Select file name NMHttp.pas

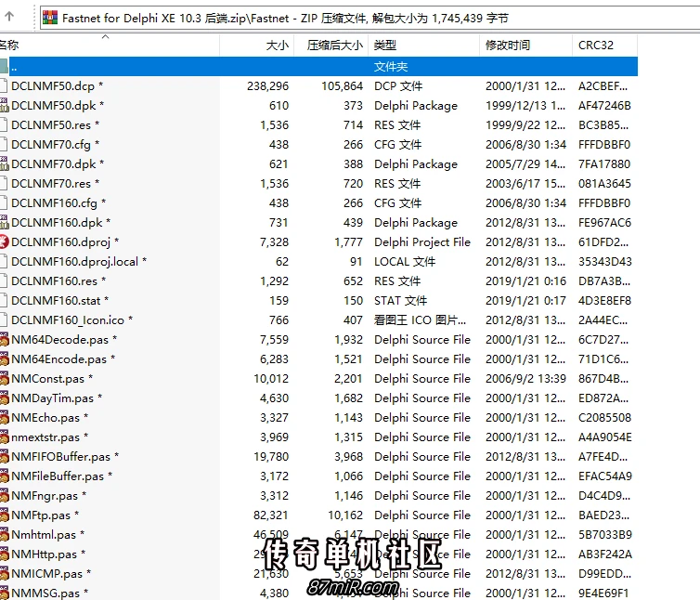coord(48,554)
